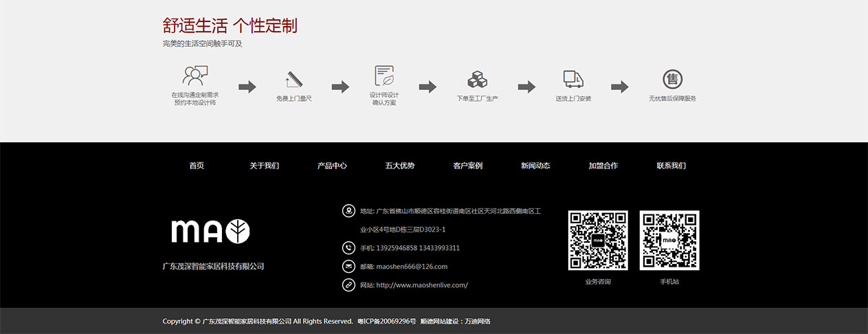The height and width of the screenshot is (334, 868).
Task: Click the email envelope icon
Action: (348, 267)
